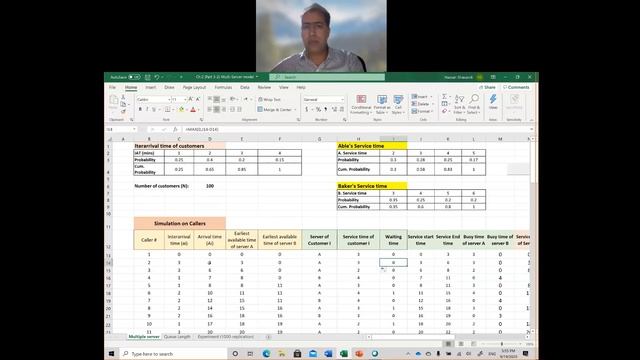
Task: Open the Data tab
Action: point(245,87)
